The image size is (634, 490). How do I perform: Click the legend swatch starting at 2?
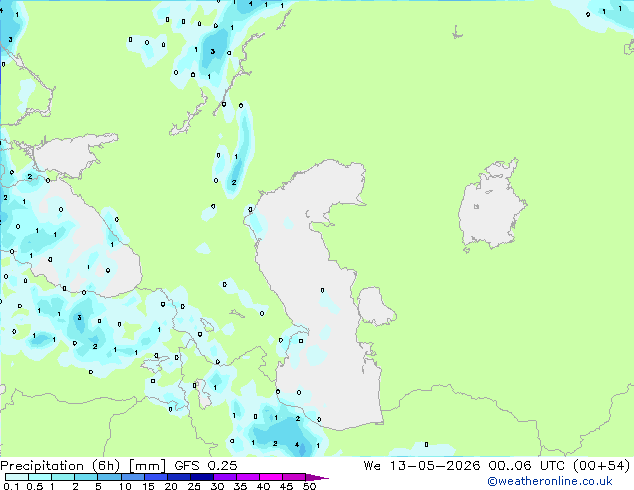point(86,477)
